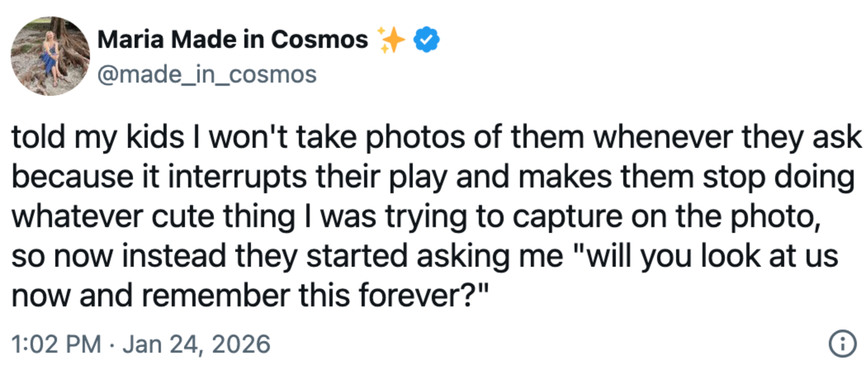Click the Jan 24, 2026 date
The image size is (868, 375).
[x=196, y=344]
